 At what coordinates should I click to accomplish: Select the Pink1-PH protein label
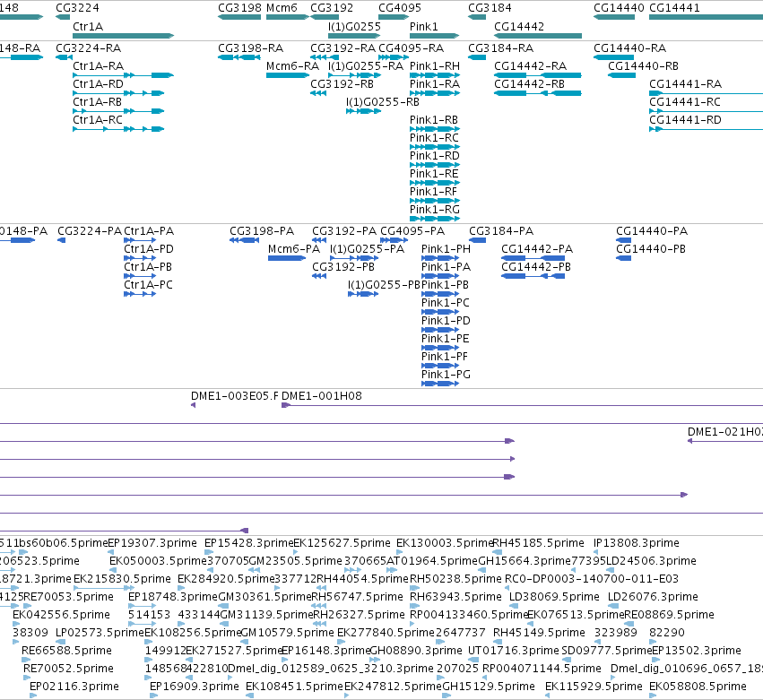click(447, 249)
